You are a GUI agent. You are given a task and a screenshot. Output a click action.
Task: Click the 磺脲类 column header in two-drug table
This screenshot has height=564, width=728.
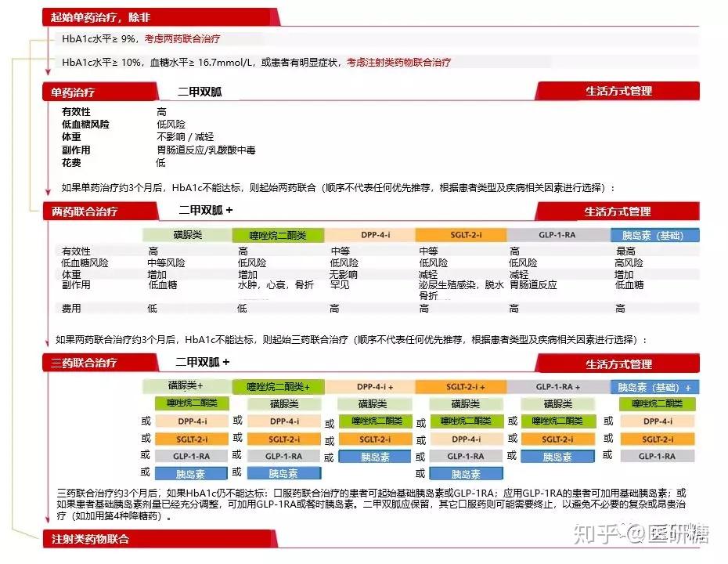click(187, 235)
